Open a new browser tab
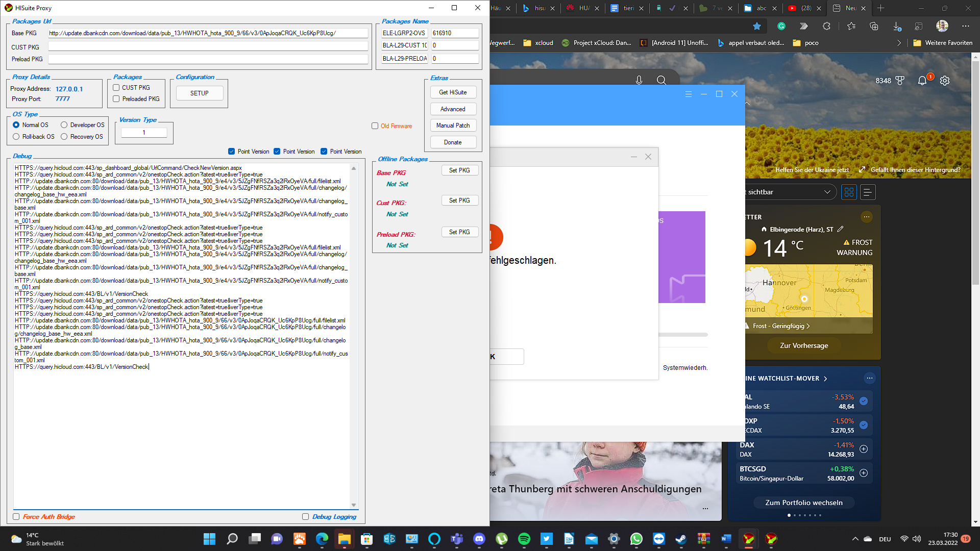 click(x=880, y=8)
